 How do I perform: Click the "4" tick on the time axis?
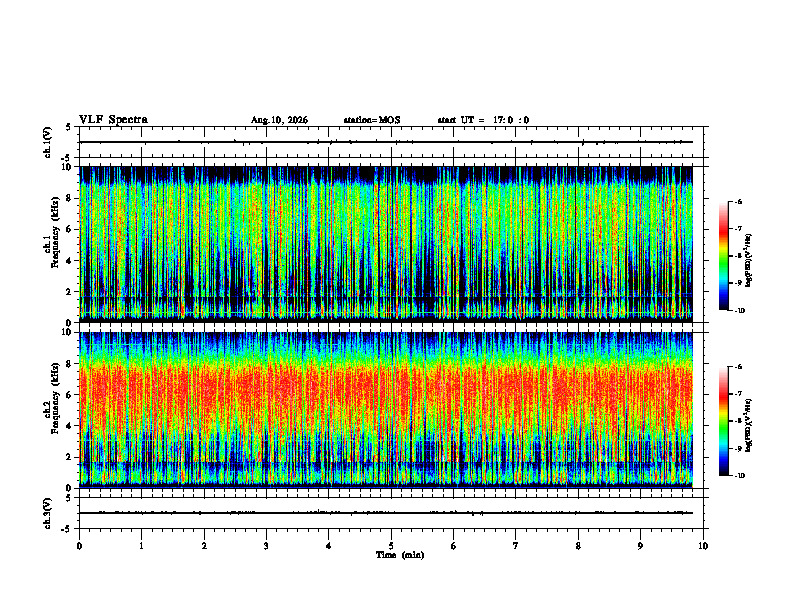[x=329, y=546]
